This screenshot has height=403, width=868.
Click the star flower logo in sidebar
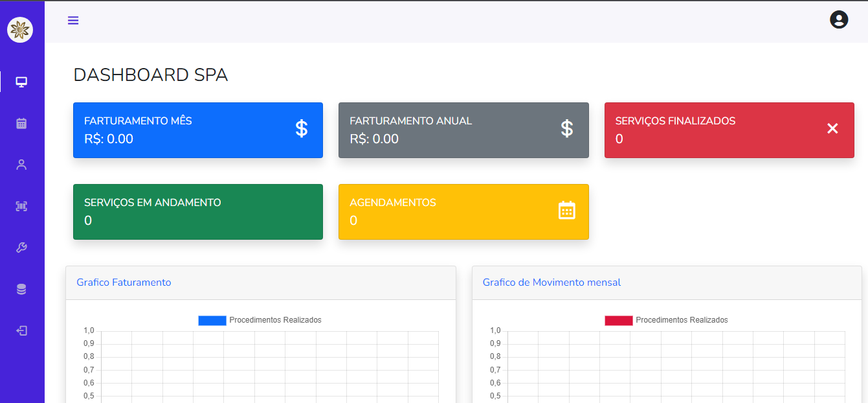pos(20,30)
